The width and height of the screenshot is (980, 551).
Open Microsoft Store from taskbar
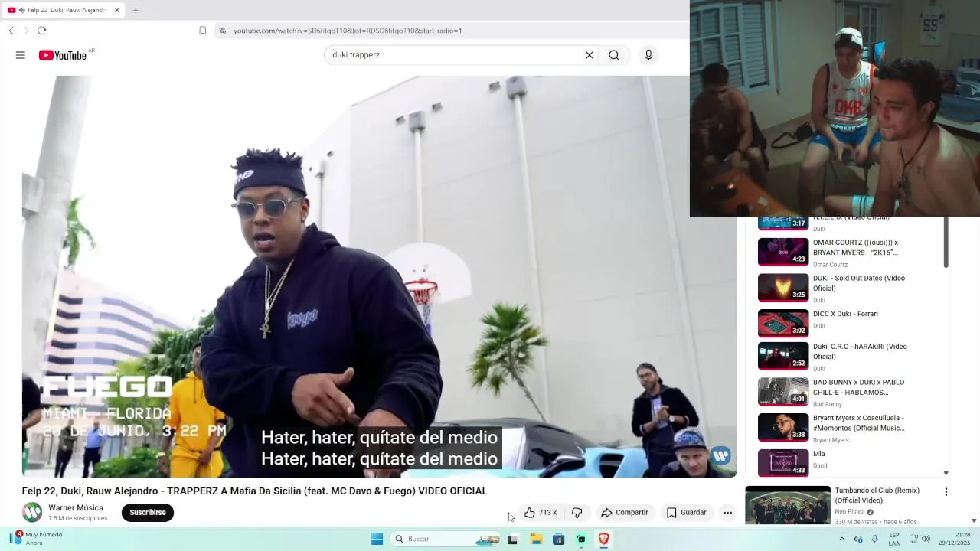point(558,539)
